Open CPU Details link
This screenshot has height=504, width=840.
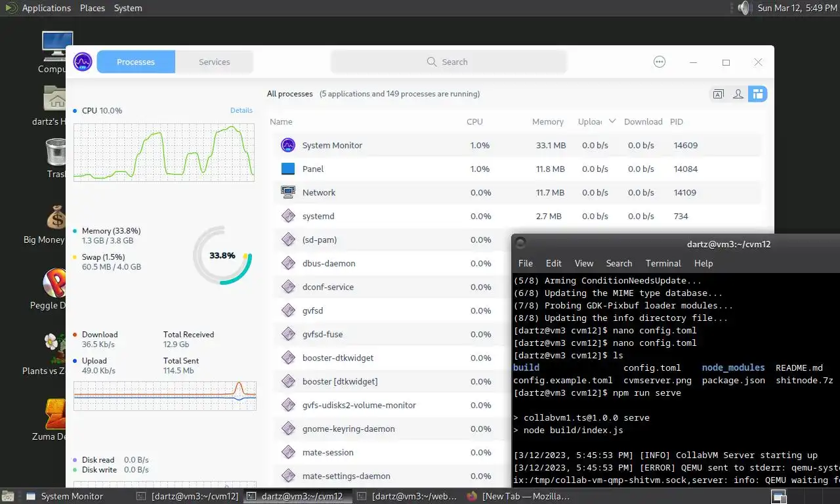[241, 110]
